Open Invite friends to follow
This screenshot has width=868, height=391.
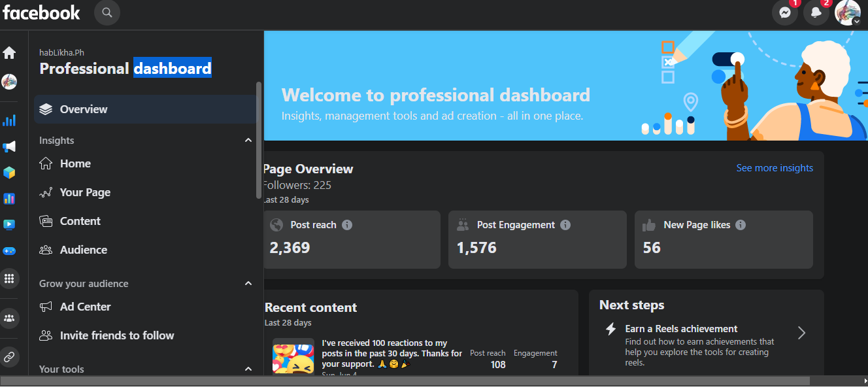(x=145, y=335)
